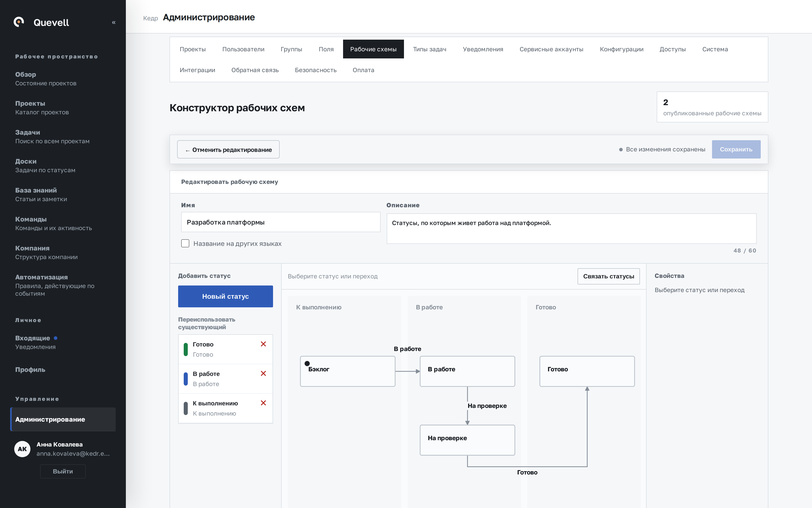The height and width of the screenshot is (508, 812).
Task: Click the Описание text area
Action: 571,228
